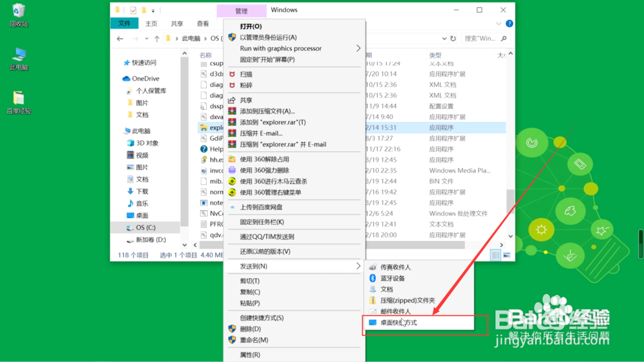Screen dimensions: 644x362
Task: Choose 添加到 "explorer.rar"(T)
Action: 294,122
